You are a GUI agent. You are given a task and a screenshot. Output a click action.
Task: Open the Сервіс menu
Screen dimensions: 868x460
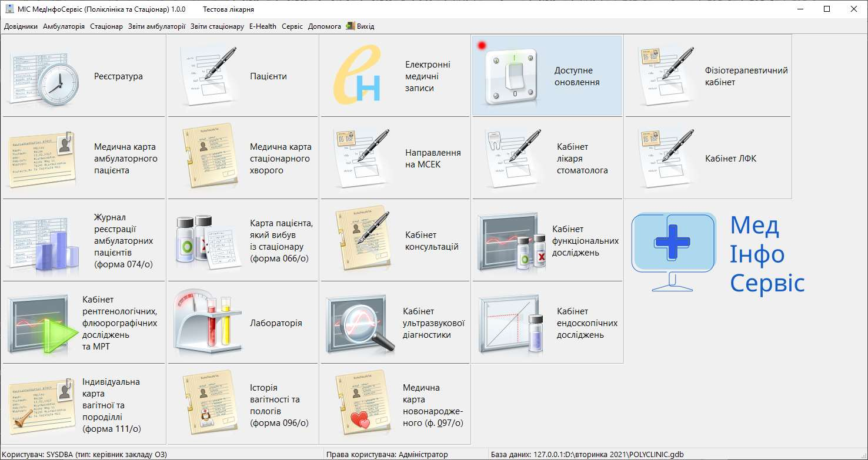pos(292,26)
